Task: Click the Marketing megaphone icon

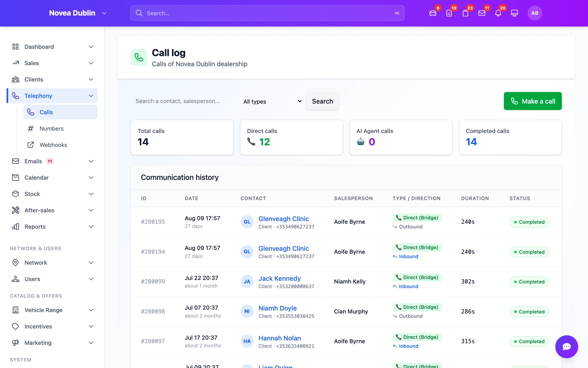Action: point(16,343)
